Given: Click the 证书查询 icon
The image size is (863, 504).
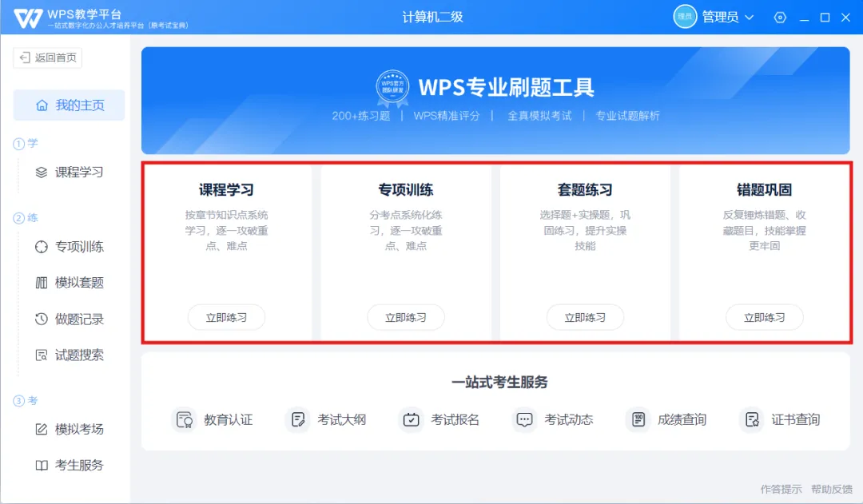Looking at the screenshot, I should [752, 420].
